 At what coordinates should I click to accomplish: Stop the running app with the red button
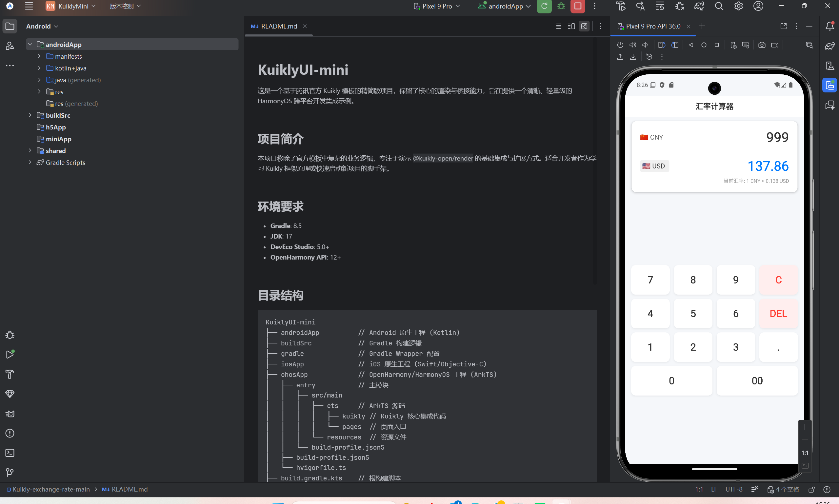(577, 6)
